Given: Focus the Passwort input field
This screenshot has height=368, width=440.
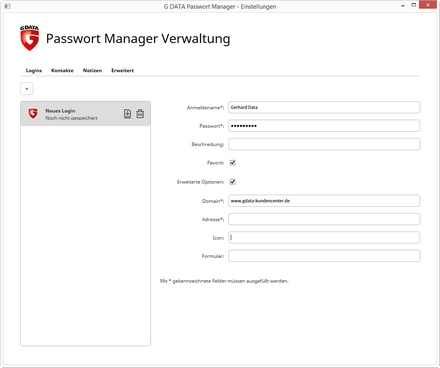Looking at the screenshot, I should click(x=324, y=126).
